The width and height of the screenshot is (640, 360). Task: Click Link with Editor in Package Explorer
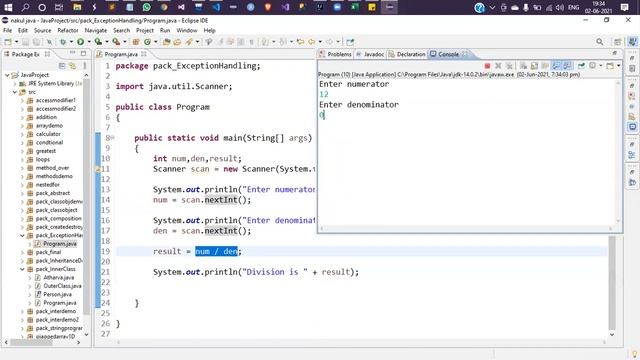coord(73,66)
